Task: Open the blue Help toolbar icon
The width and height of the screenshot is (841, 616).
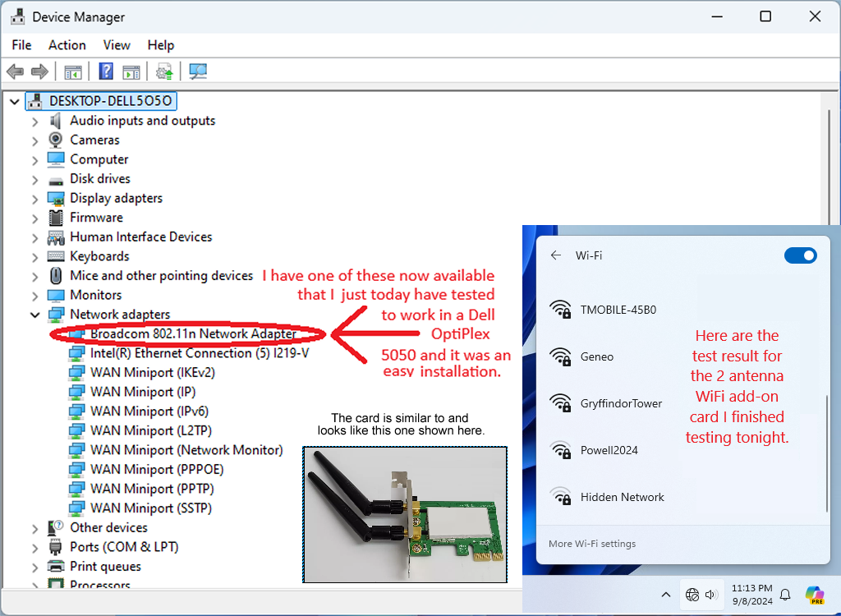Action: pyautogui.click(x=106, y=71)
